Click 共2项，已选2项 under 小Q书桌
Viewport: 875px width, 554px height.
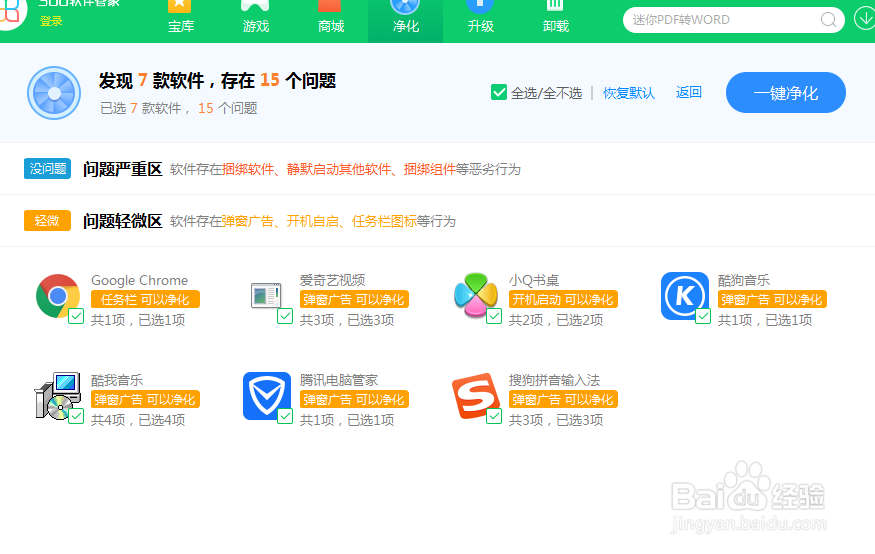(556, 320)
